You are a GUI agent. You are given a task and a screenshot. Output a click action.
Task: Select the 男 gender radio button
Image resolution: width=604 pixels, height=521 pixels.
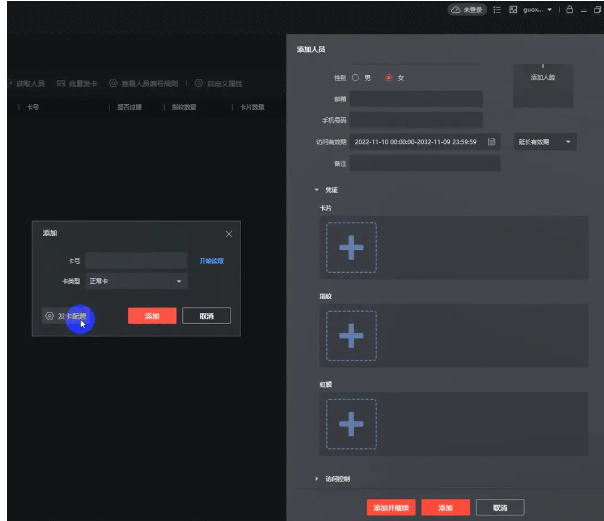click(x=354, y=77)
